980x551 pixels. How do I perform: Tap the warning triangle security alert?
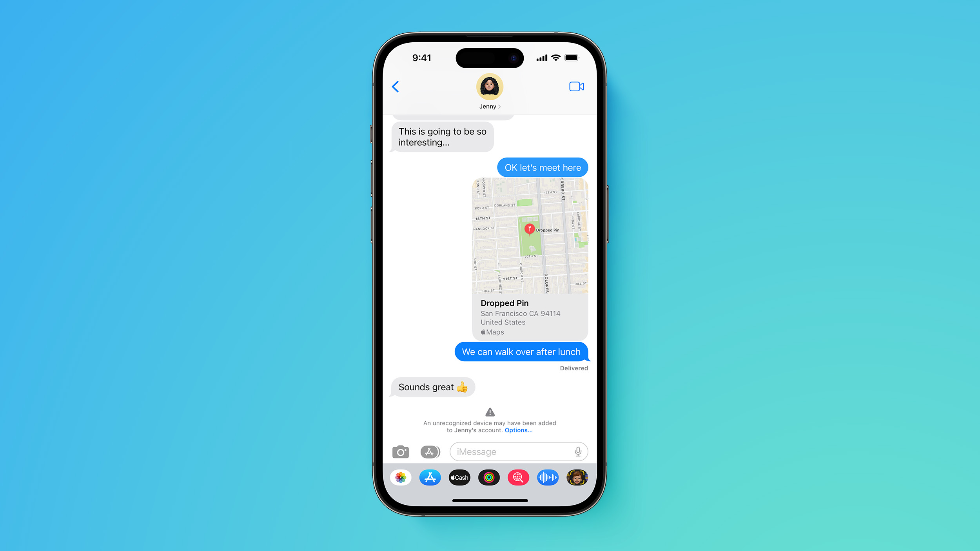tap(489, 412)
